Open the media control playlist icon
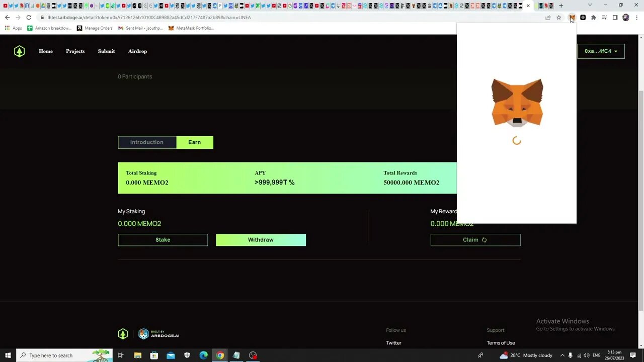Screen dimensions: 644x362 (604, 18)
